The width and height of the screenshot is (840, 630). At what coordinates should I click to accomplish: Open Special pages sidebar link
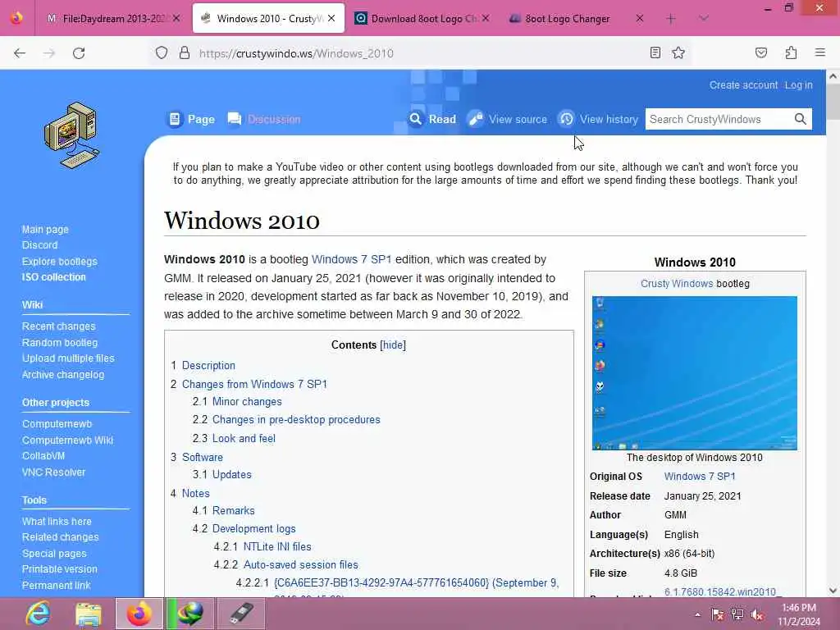point(54,554)
